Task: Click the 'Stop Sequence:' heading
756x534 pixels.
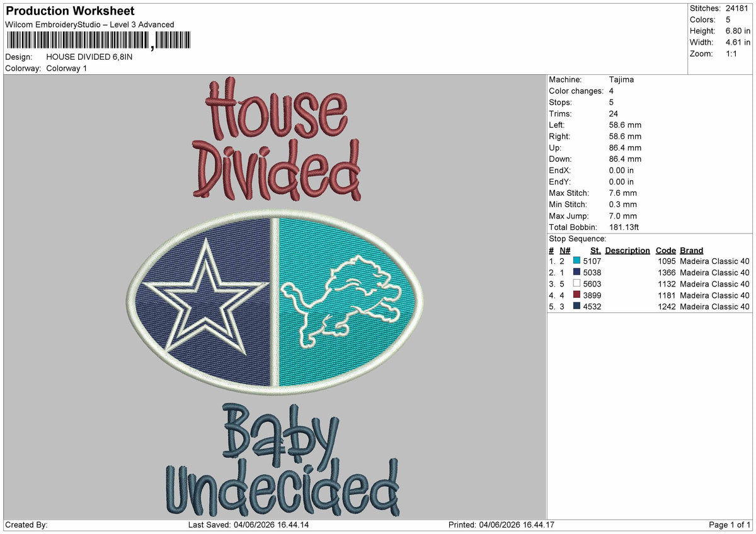Action: [x=577, y=239]
